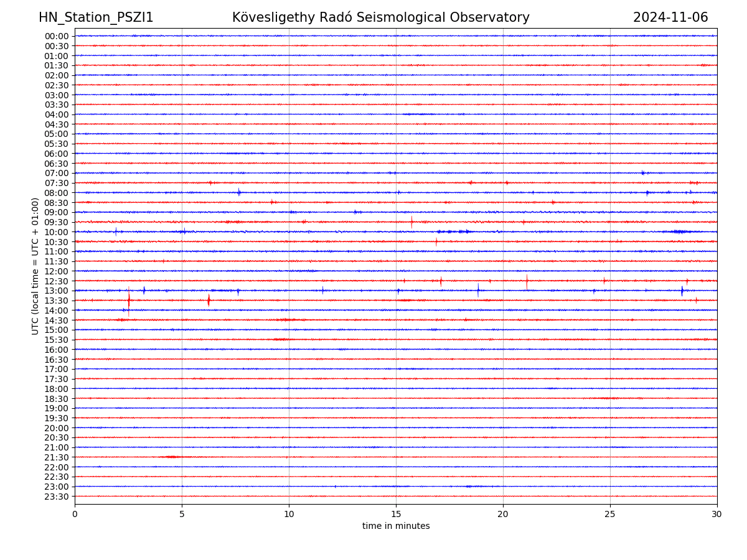Click the 21:30 row time label
The width and height of the screenshot is (747, 560).
56,457
